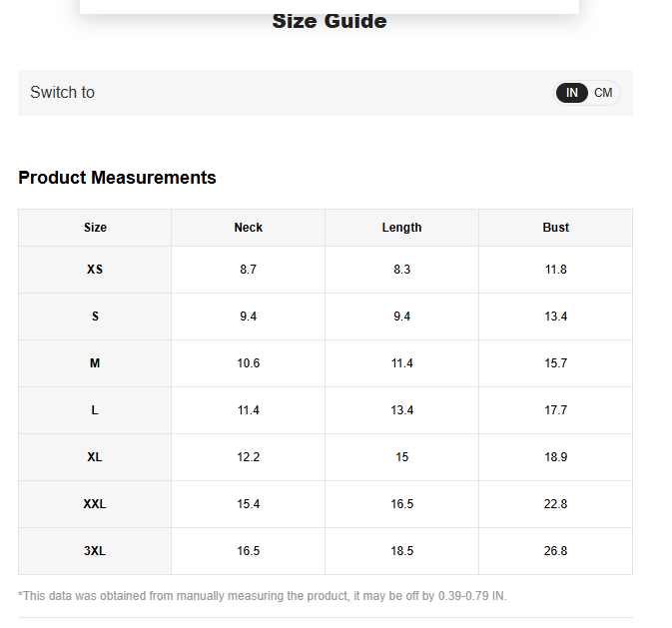672x628 pixels.
Task: Select the IN unit option
Action: [x=572, y=93]
